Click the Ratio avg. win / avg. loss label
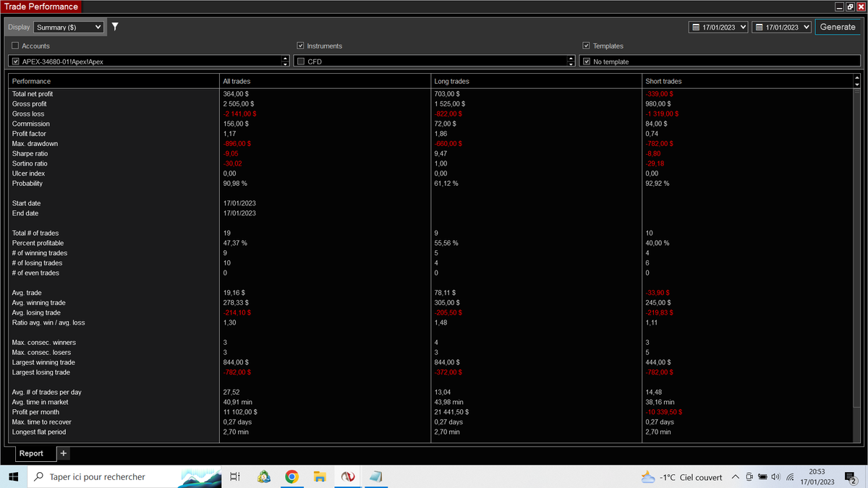This screenshot has width=868, height=488. [x=48, y=322]
